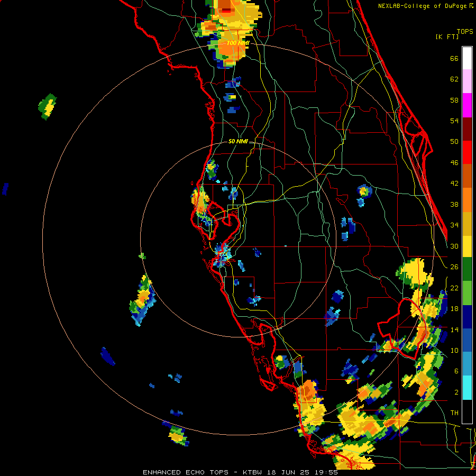The height and width of the screenshot is (476, 476).
Task: Click the 46 value on the legend
Action: [454, 162]
